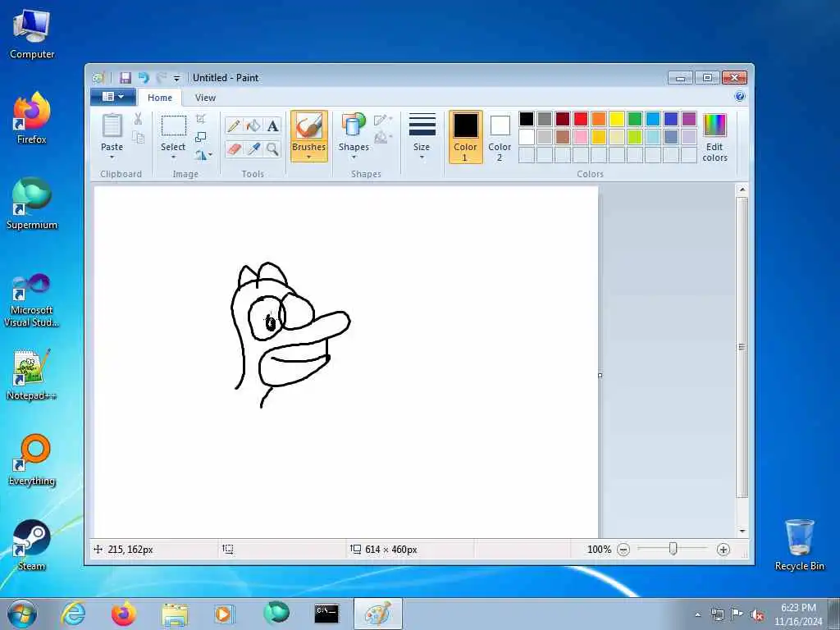Screen dimensions: 840x630
Task: Click the Copy icon in Clipboard group
Action: pos(138,138)
